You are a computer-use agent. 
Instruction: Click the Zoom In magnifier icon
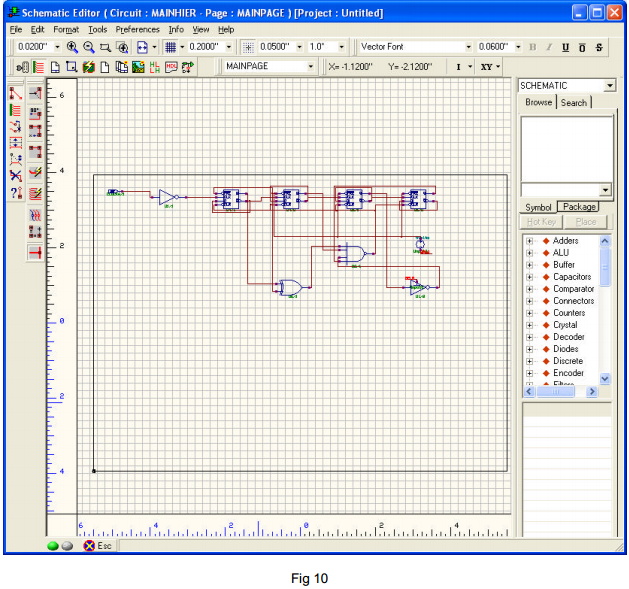tap(72, 47)
